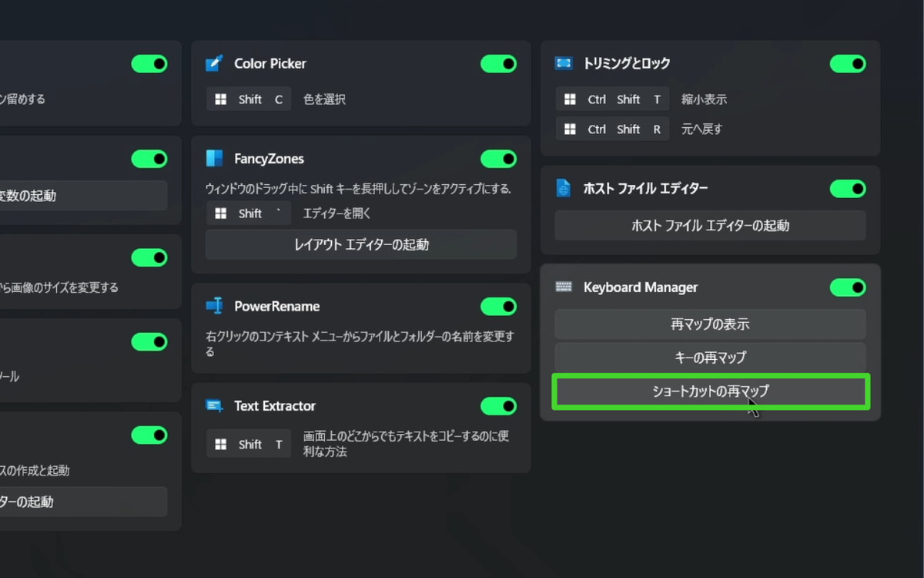The height and width of the screenshot is (578, 924).
Task: Open ホスト ファイル エディターの起動 button
Action: click(711, 226)
